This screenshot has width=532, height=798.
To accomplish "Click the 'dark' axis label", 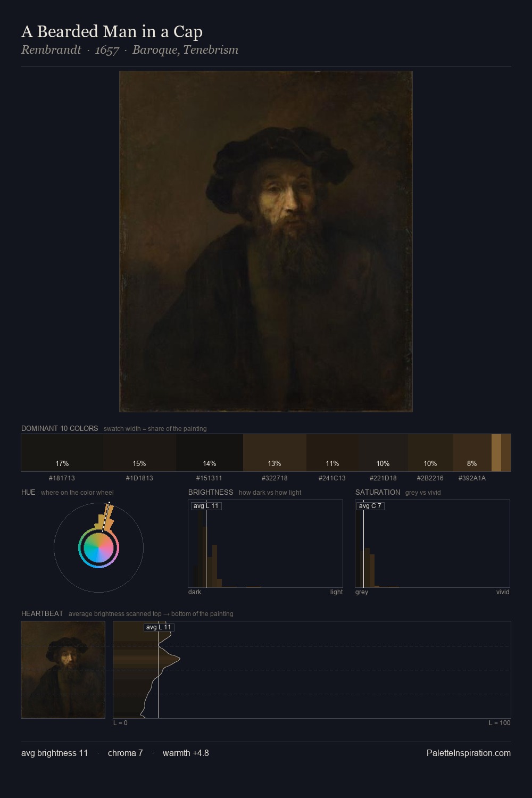I will click(195, 592).
